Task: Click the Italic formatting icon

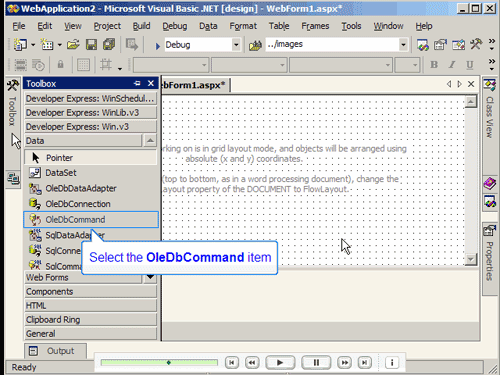Action: click(x=452, y=65)
